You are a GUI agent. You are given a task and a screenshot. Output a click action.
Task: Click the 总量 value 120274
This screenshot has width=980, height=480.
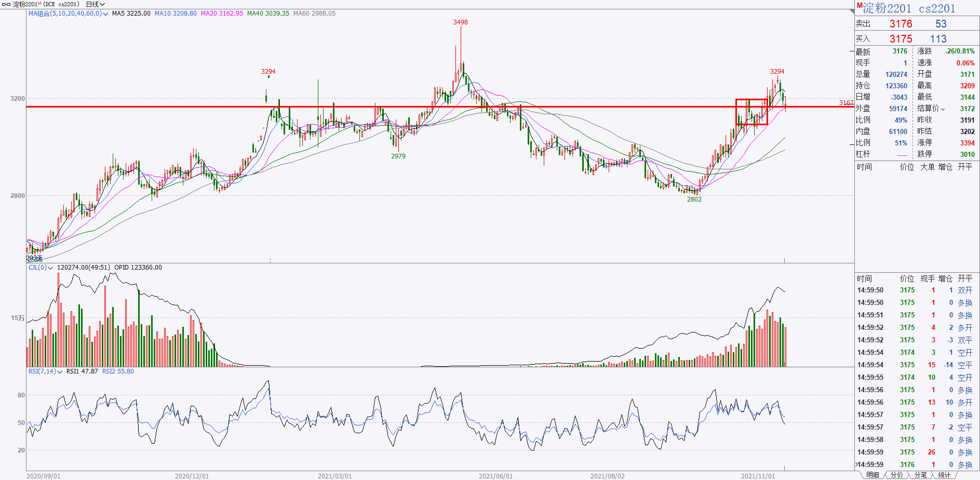click(896, 74)
